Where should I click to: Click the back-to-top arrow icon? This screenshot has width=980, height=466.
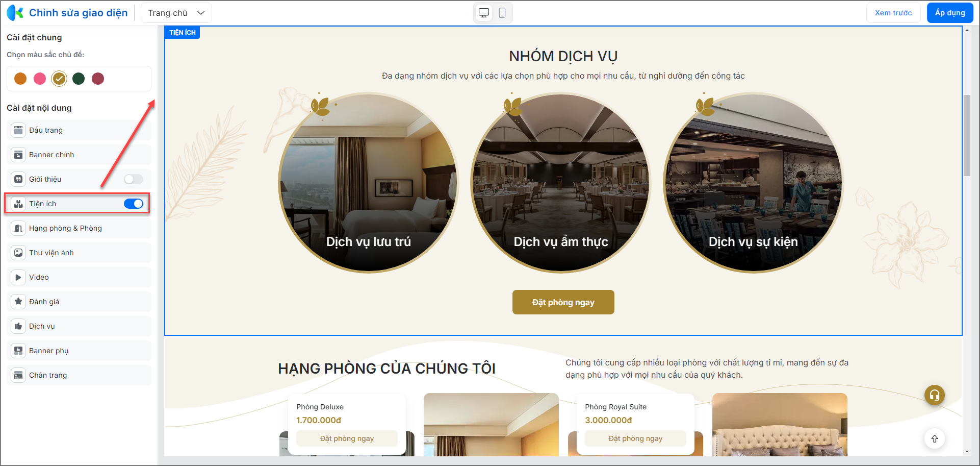[935, 438]
